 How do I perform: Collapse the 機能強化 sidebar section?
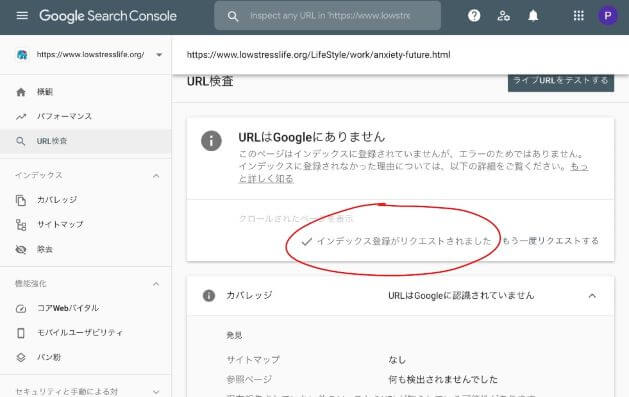[x=156, y=284]
